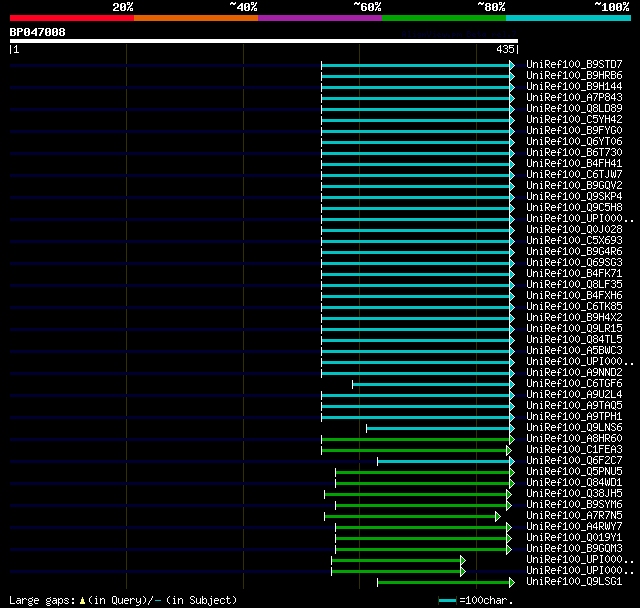Click the green ~80% identity color bar
640x608 pixels.
444,18
